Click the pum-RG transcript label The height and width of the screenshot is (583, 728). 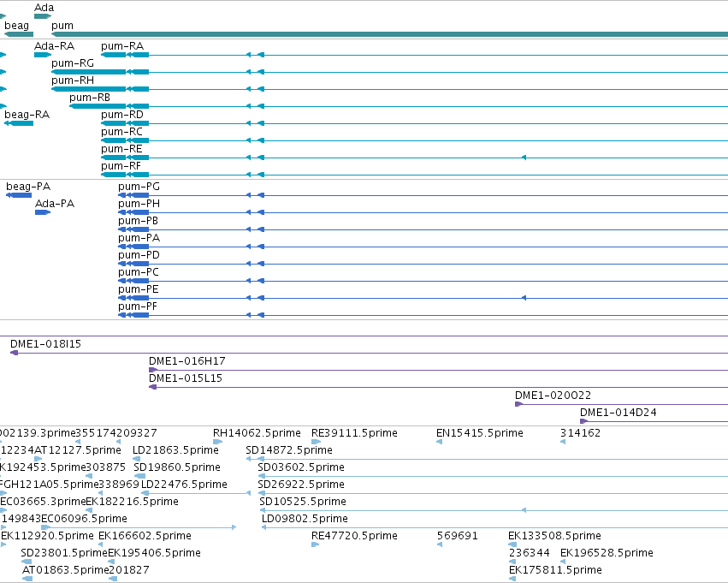[73, 63]
